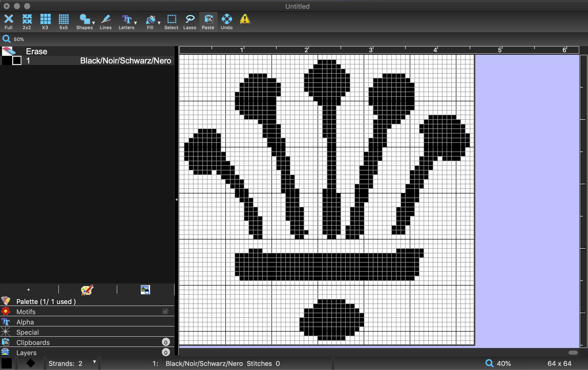Screen dimensions: 588x370
Task: Open the yellow warning triangle icon
Action: (x=245, y=19)
